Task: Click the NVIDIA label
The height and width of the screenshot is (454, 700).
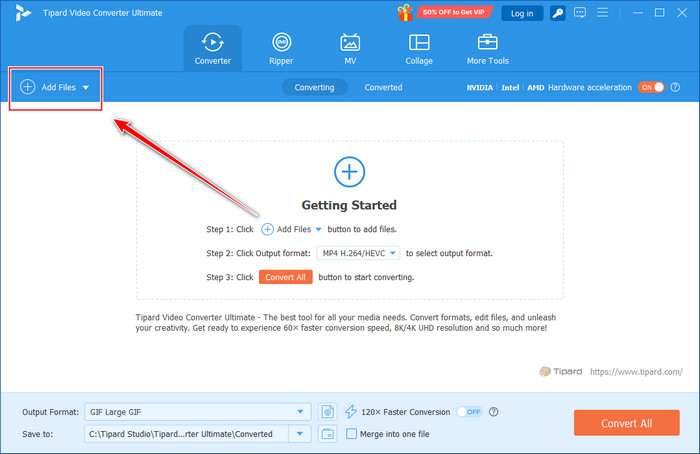Action: coord(479,87)
